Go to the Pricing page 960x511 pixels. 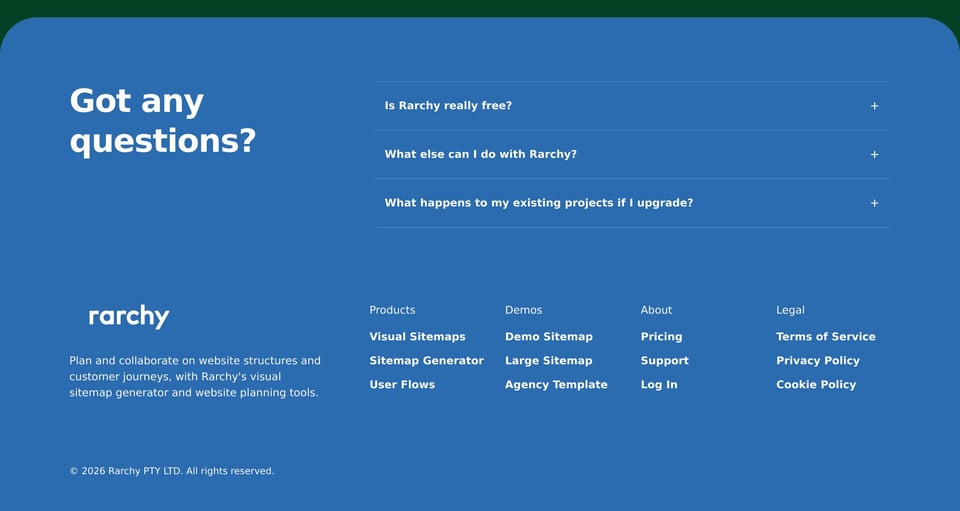tap(661, 337)
